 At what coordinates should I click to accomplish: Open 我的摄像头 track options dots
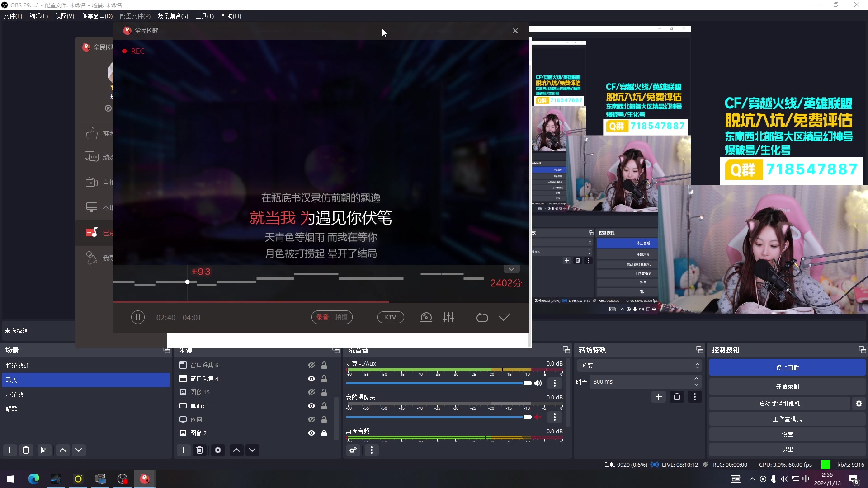pyautogui.click(x=555, y=417)
